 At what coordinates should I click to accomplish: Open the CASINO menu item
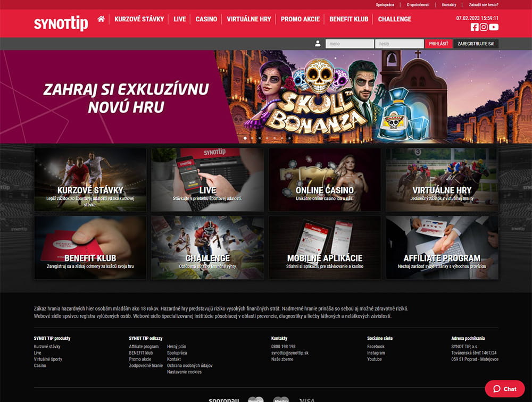(x=206, y=19)
